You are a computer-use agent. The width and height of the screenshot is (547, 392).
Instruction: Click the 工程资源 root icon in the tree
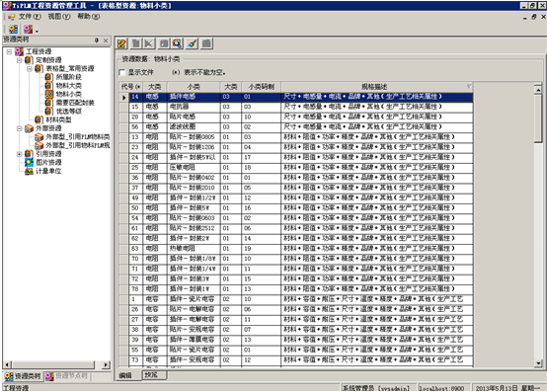(19, 51)
